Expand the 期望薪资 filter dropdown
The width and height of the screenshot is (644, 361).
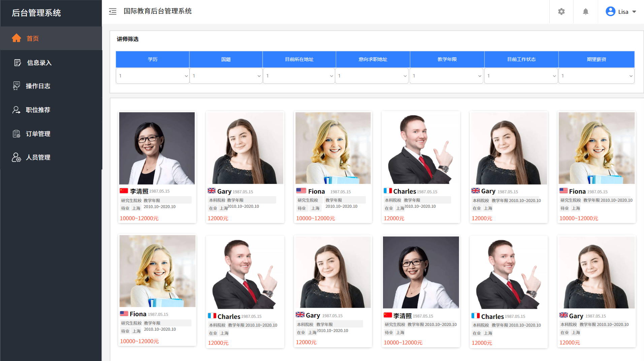tap(596, 76)
